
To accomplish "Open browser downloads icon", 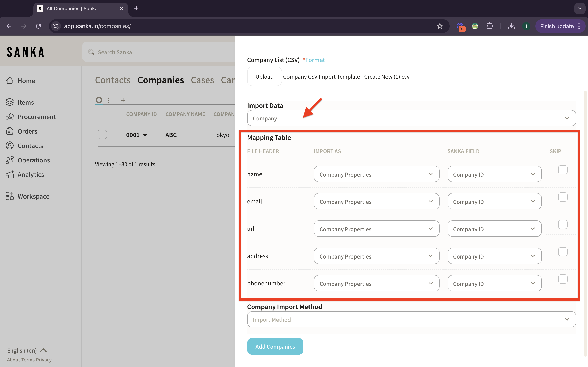I will tap(511, 26).
